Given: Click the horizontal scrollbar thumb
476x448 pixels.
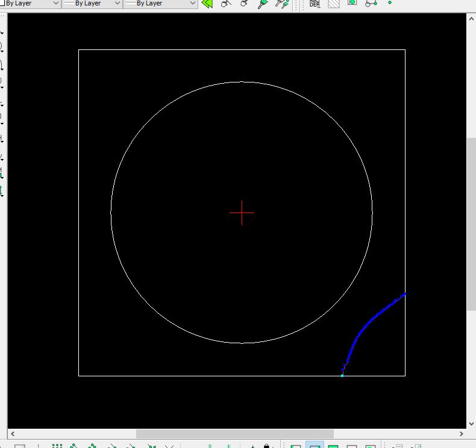Looking at the screenshot, I should point(234,434).
